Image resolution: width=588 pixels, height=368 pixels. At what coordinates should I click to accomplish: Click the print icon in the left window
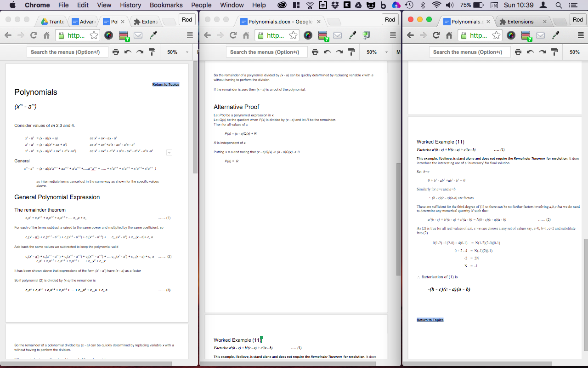coord(116,52)
